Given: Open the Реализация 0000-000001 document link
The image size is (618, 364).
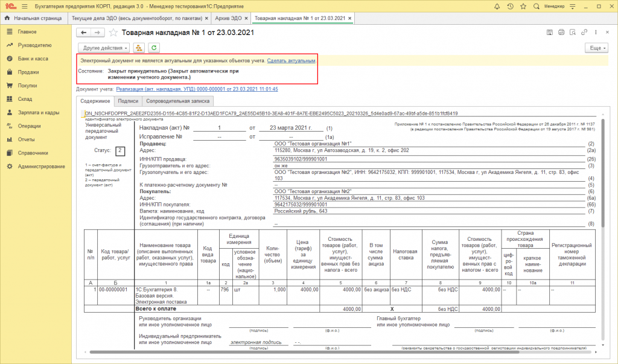Looking at the screenshot, I should [x=197, y=89].
